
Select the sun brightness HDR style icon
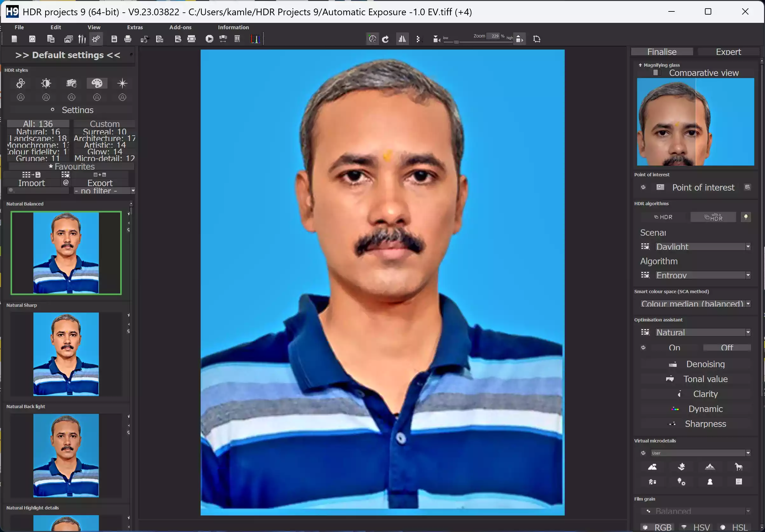point(46,83)
